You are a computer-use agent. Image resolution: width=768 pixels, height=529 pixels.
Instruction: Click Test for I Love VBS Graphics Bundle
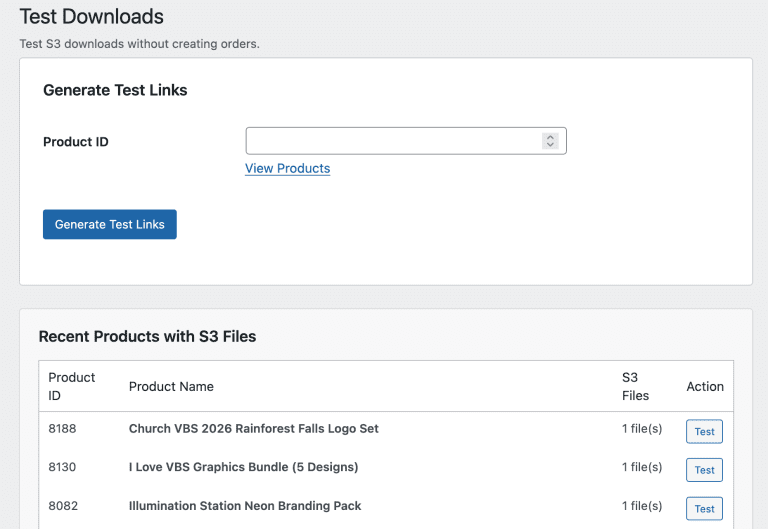pos(704,470)
